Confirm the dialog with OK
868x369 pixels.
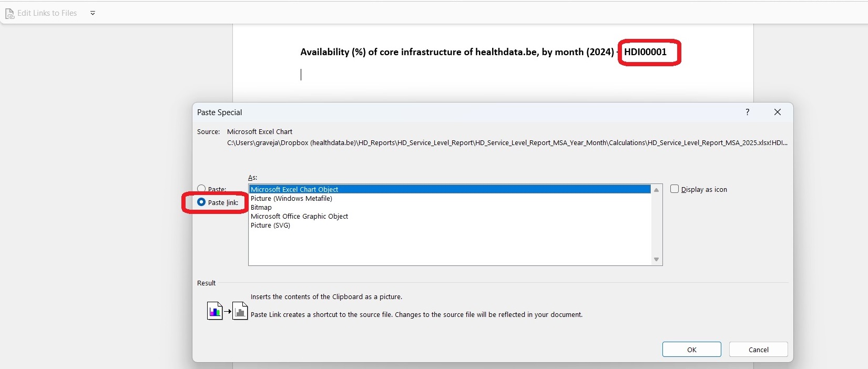[691, 350]
